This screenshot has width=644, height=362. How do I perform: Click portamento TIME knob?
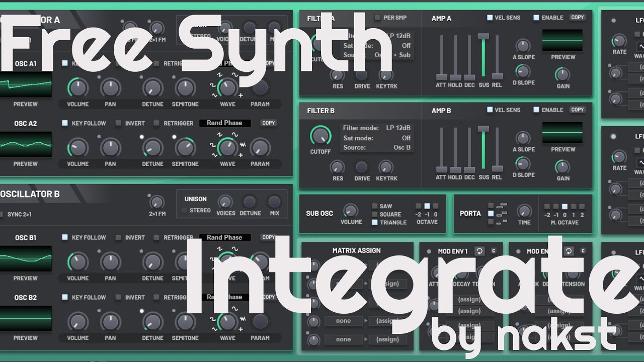coord(524,211)
